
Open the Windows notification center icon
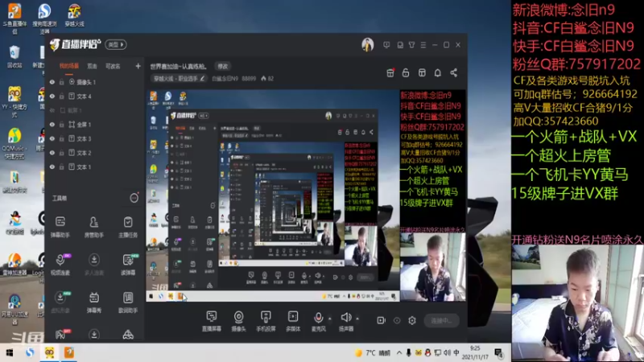coord(498,352)
